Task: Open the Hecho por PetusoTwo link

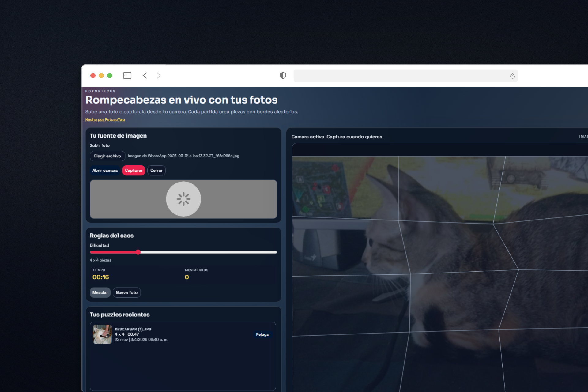Action: click(105, 120)
